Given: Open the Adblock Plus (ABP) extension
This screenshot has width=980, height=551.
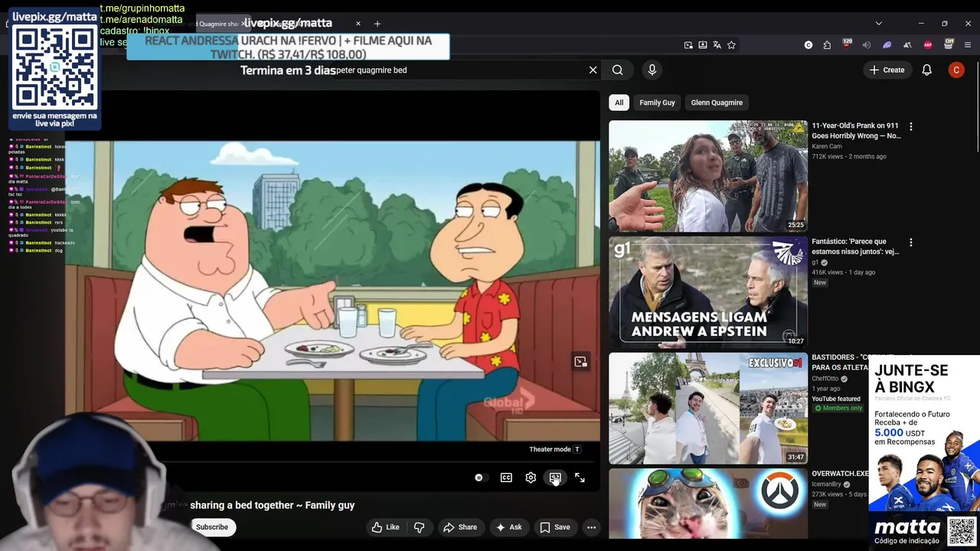Looking at the screenshot, I should (x=928, y=45).
